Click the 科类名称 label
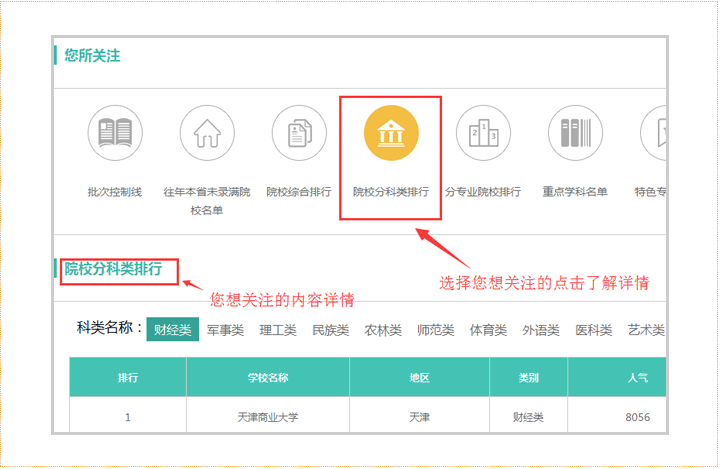This screenshot has width=720, height=469. (x=109, y=328)
